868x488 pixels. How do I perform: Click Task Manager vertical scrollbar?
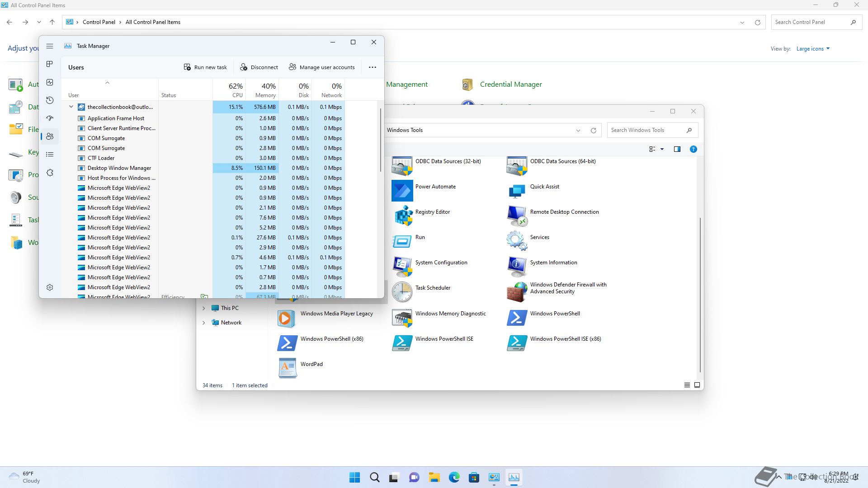point(380,140)
